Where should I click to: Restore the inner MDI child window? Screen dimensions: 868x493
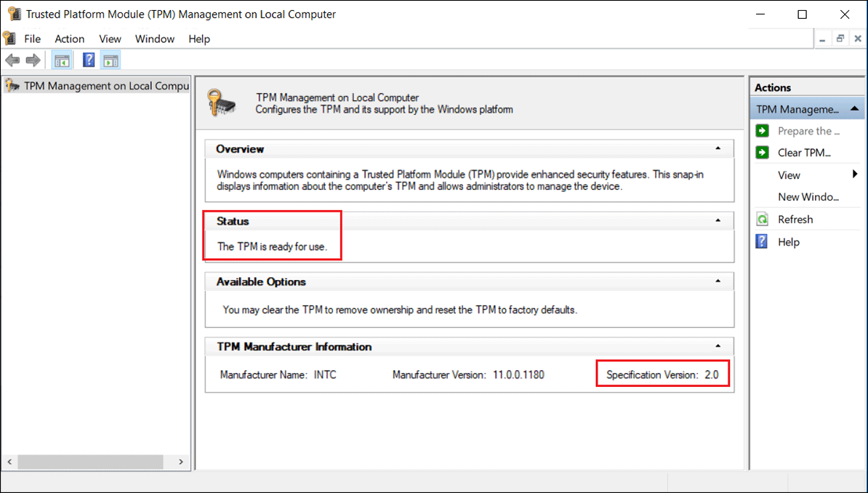point(840,39)
